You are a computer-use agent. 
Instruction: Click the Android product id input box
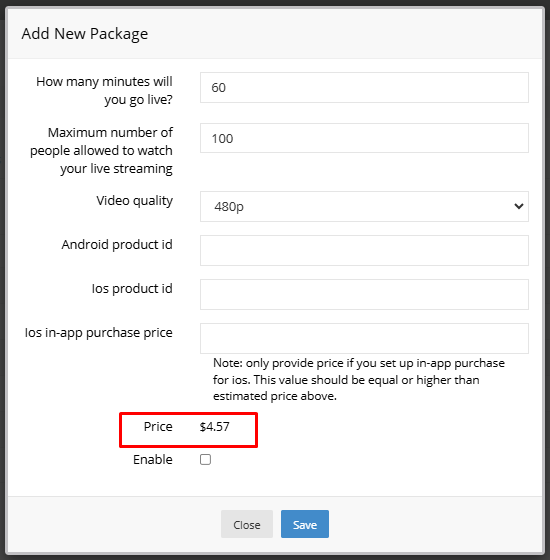tap(364, 250)
